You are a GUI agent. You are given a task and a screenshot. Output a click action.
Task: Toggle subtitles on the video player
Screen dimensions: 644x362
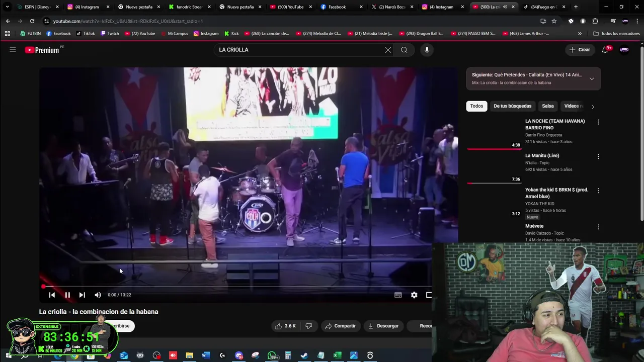398,295
